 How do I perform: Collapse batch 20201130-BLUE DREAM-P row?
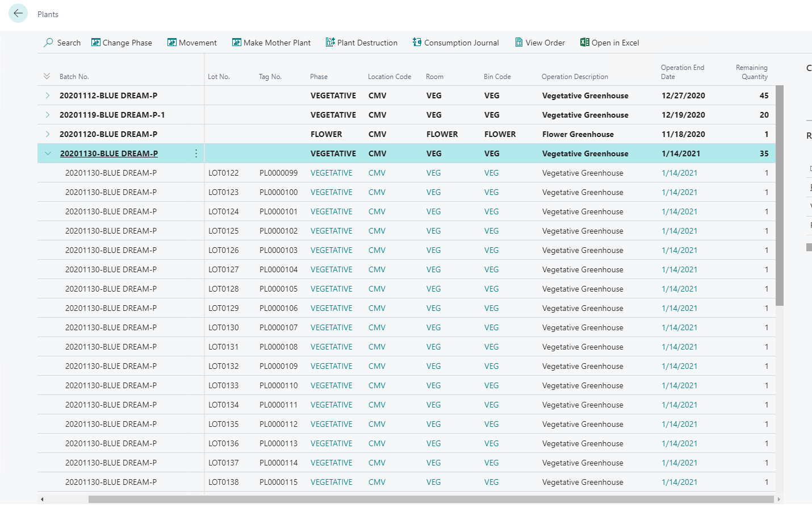[48, 153]
